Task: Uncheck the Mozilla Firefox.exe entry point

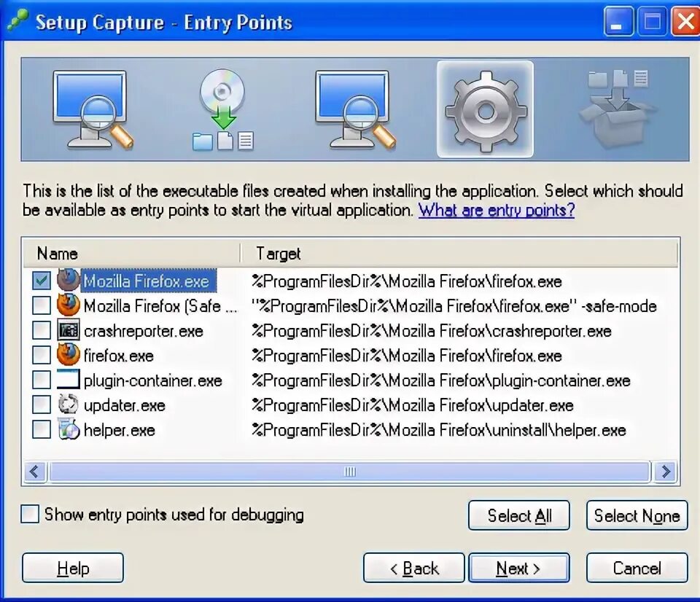Action: click(x=42, y=281)
